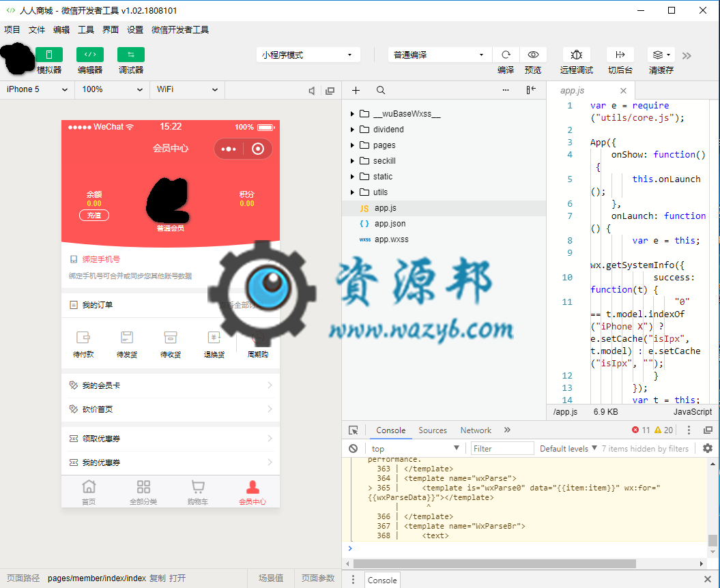720x588 pixels.
Task: Open the 微信开发者工具 menu
Action: coord(180,30)
